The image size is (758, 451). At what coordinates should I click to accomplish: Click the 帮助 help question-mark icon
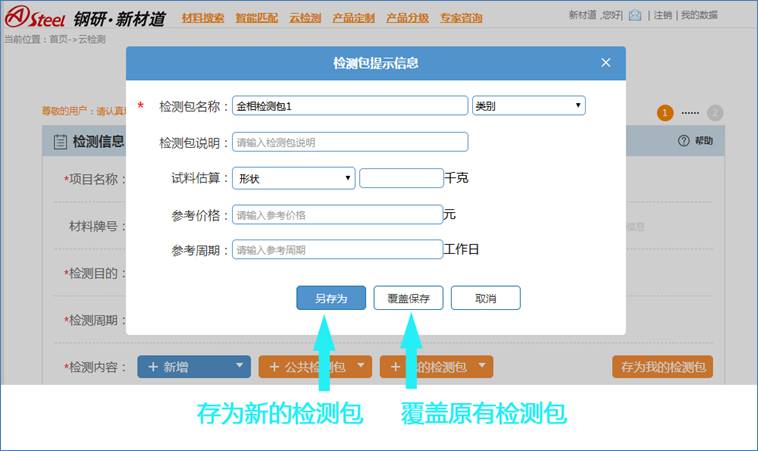pyautogui.click(x=684, y=141)
